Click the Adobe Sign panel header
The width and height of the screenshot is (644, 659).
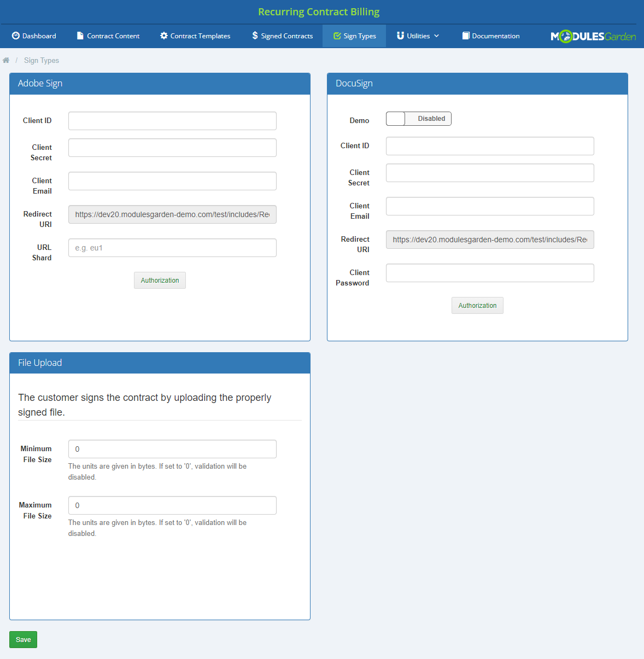coord(160,84)
